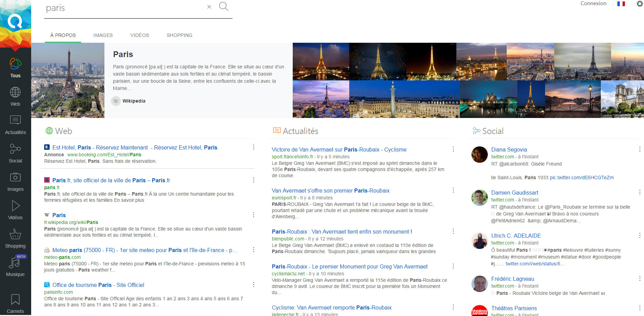Open options for bienpublic.com news article
Screen dimensions: 644x316
[x=453, y=231]
